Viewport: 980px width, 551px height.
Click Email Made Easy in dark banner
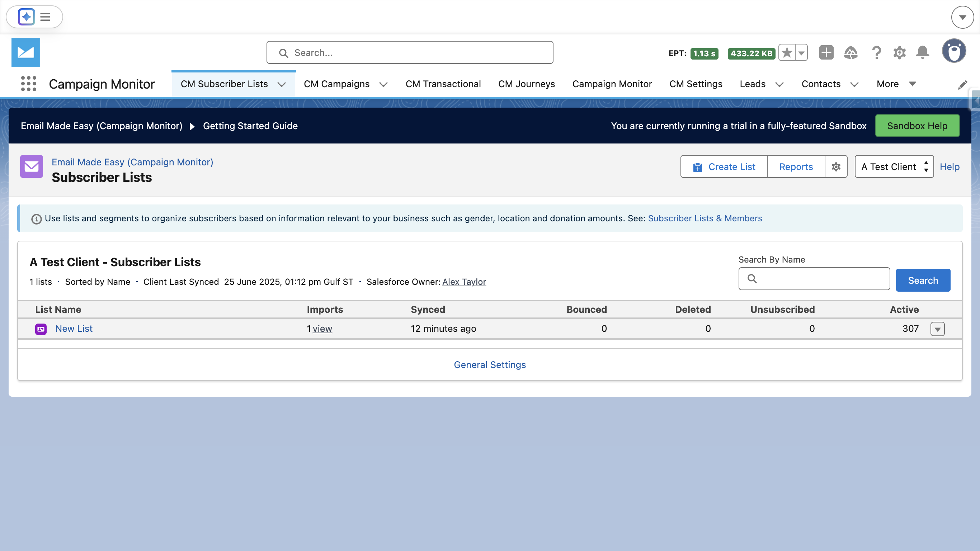point(102,126)
